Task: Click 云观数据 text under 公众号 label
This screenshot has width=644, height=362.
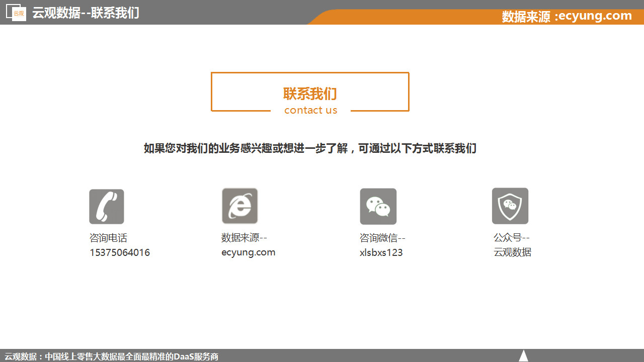Action: click(512, 252)
